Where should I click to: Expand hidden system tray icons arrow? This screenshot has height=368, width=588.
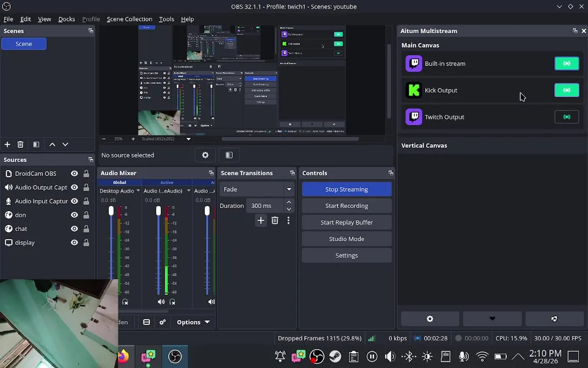(x=518, y=356)
